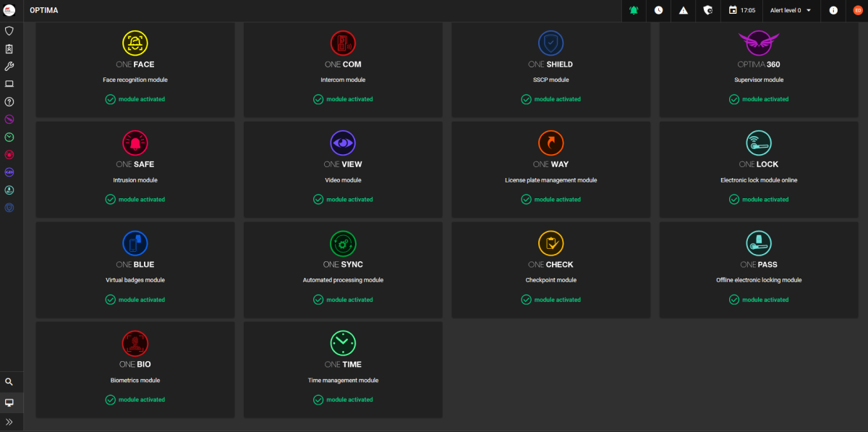Image resolution: width=868 pixels, height=432 pixels.
Task: Click the clock history icon in top bar
Action: click(658, 11)
